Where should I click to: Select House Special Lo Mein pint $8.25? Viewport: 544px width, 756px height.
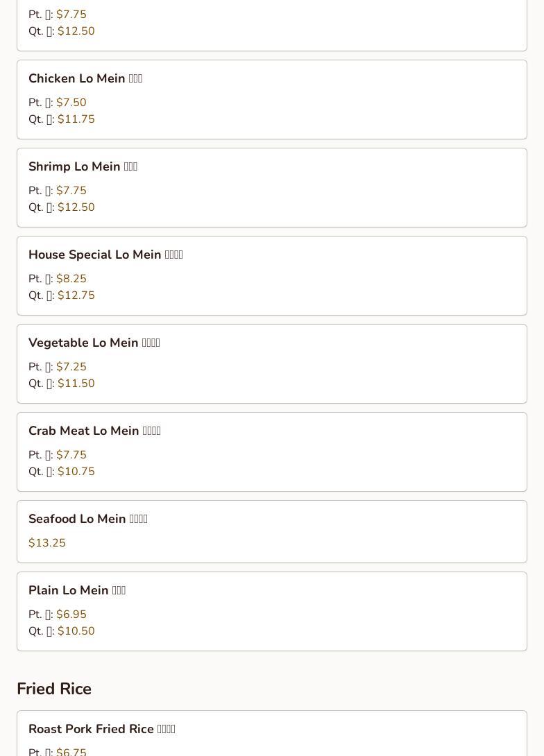pos(71,279)
